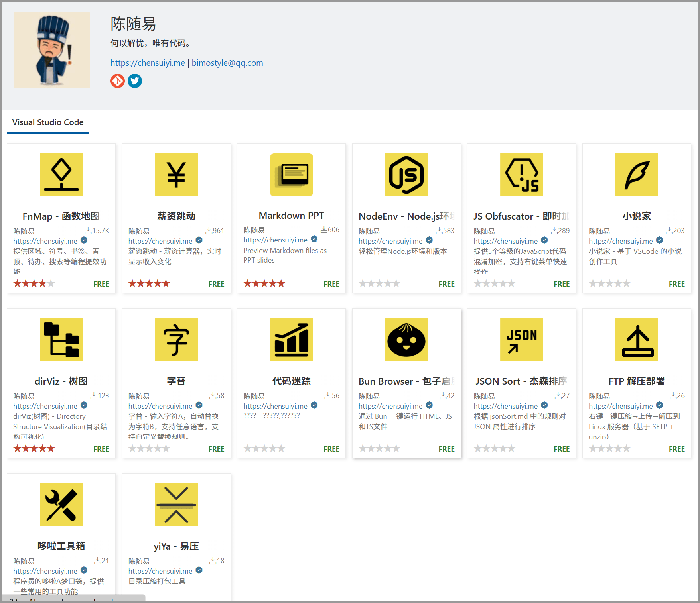Screen dimensions: 700x603
Task: Open the yiYa compress icon
Action: [x=176, y=505]
